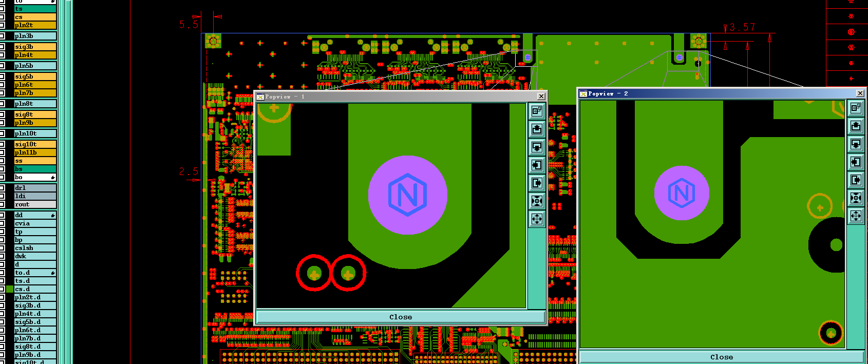Select the to.d layer row
Screen dimensions: 868x364
click(x=35, y=273)
